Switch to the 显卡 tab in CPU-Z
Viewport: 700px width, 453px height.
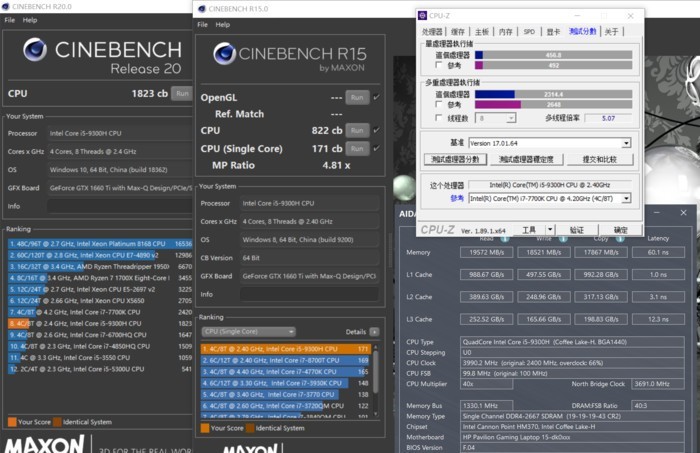tap(553, 32)
